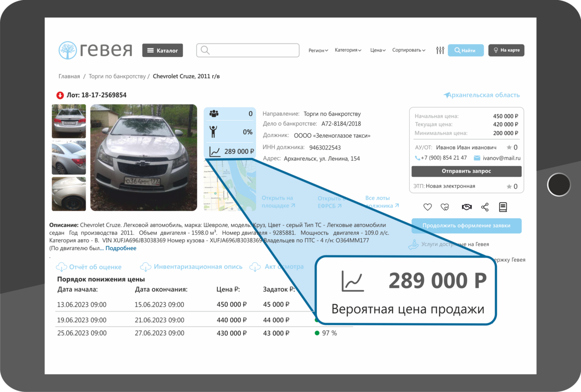Expand the Регион dropdown
The height and width of the screenshot is (392, 581).
(319, 50)
